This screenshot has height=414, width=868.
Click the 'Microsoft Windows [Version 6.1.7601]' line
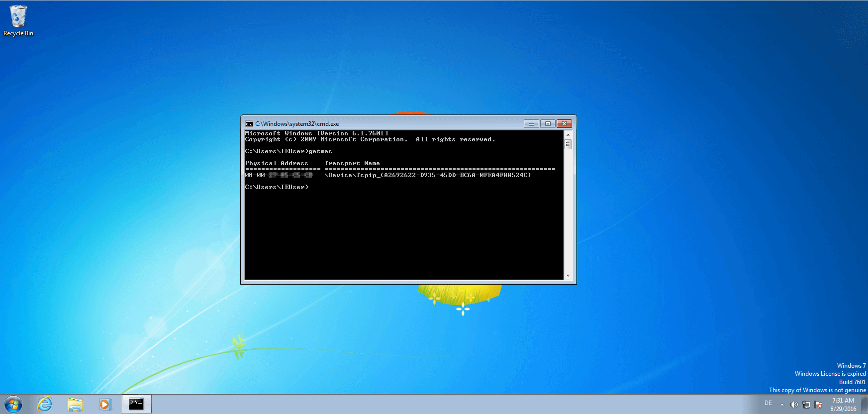click(316, 133)
